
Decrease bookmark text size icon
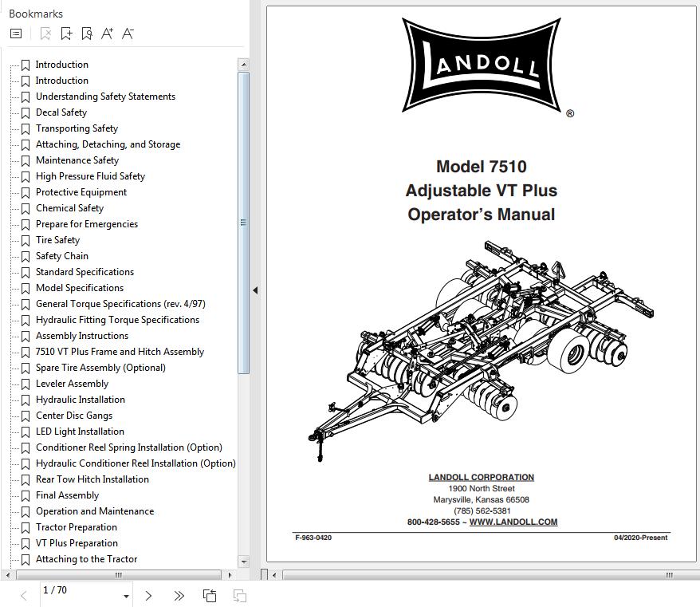click(128, 34)
